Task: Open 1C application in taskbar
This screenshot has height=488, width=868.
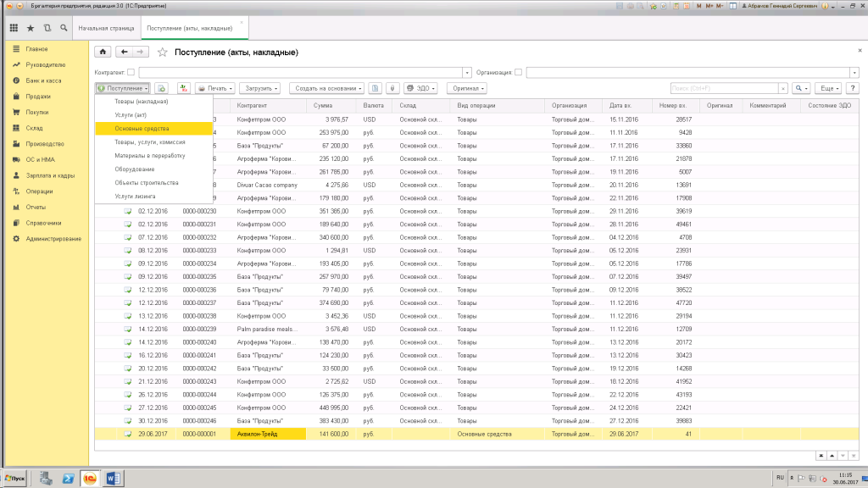Action: click(x=90, y=479)
